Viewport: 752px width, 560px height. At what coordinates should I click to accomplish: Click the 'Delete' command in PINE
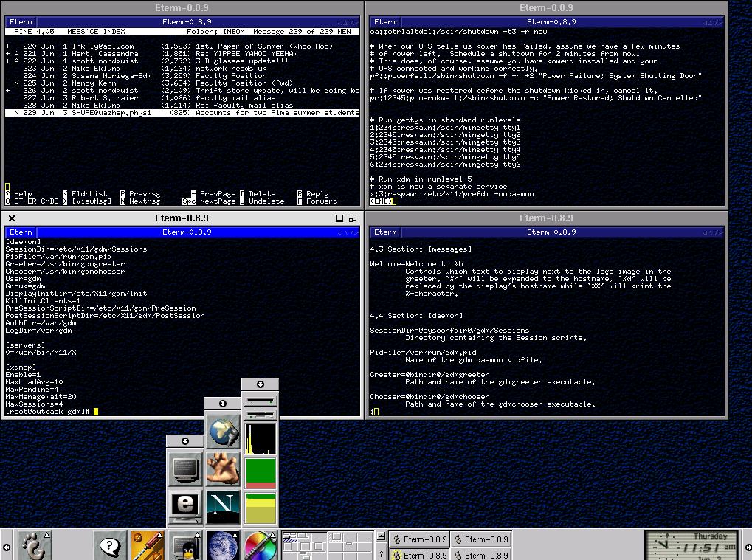262,194
